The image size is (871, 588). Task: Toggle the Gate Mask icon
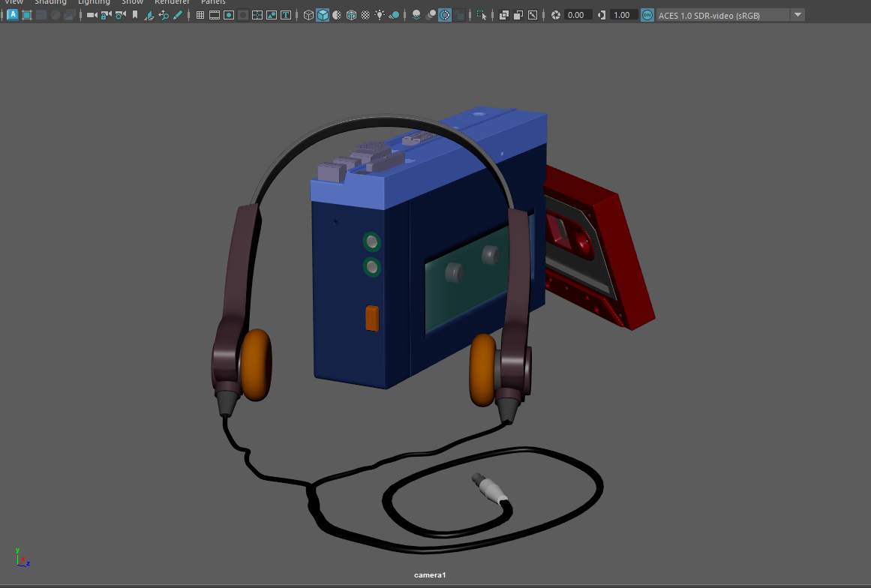click(x=243, y=15)
